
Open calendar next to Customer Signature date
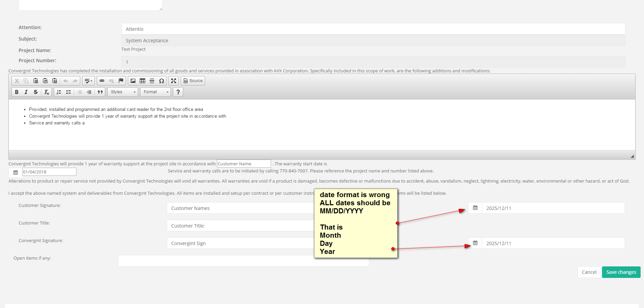pyautogui.click(x=475, y=208)
